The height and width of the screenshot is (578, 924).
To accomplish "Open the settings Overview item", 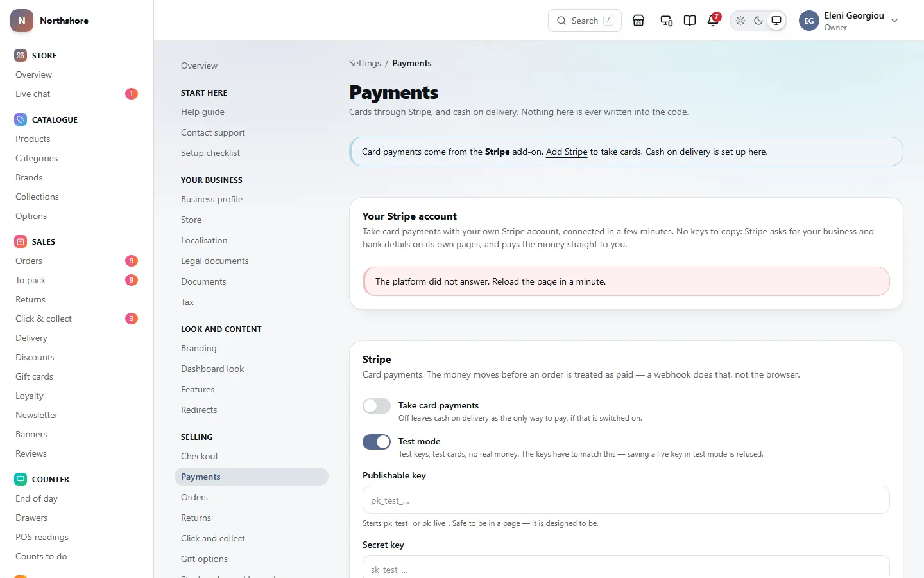I will tap(252, 66).
